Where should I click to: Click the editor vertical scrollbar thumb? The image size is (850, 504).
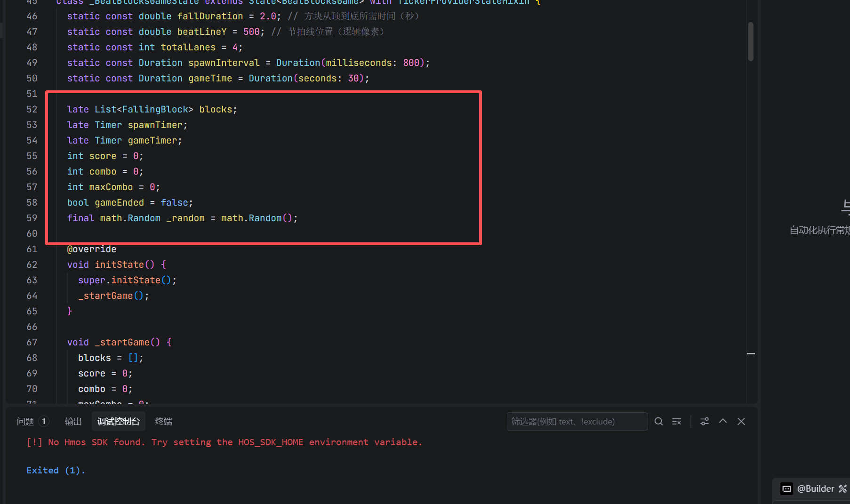pos(751,41)
